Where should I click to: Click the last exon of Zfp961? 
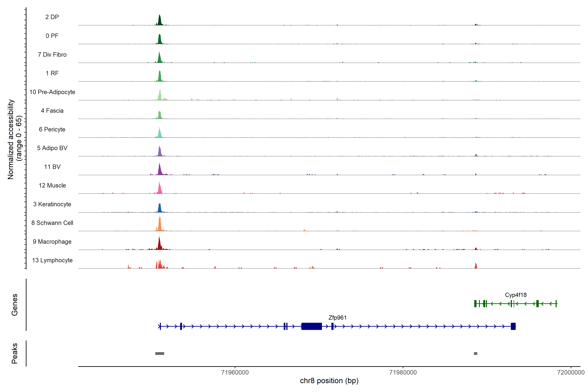coord(513,326)
